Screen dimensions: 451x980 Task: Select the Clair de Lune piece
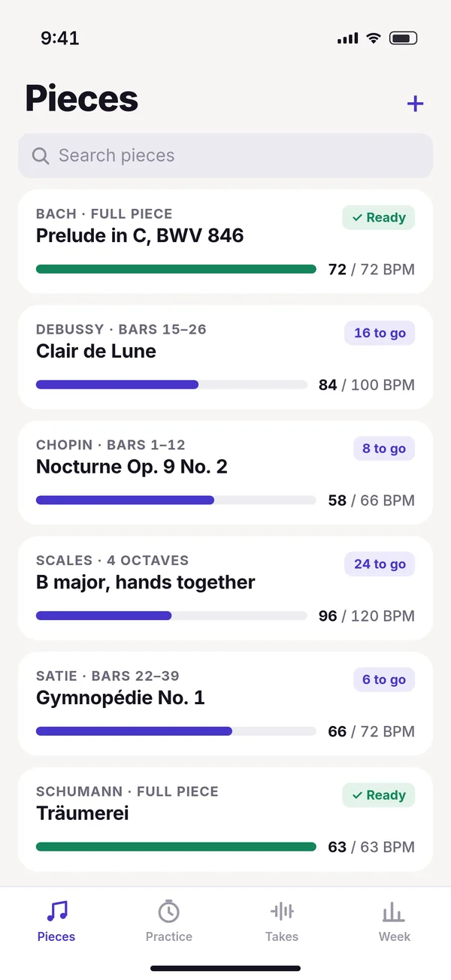click(x=225, y=357)
